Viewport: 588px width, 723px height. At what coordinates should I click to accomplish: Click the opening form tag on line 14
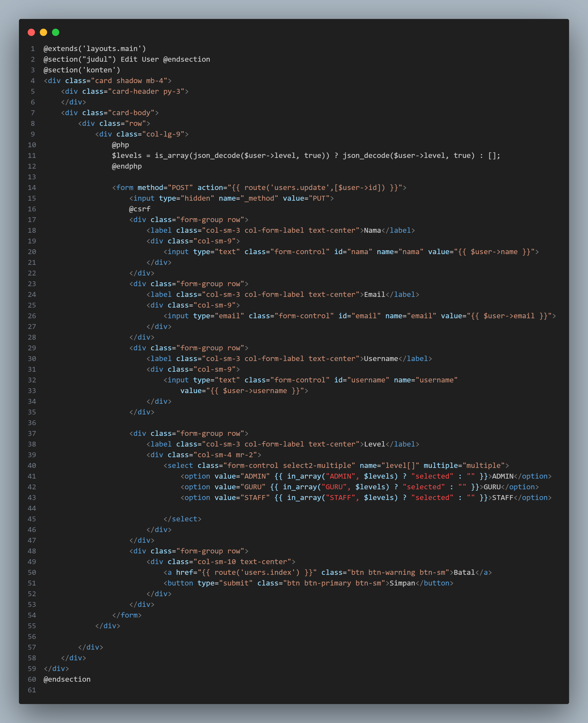(x=125, y=188)
